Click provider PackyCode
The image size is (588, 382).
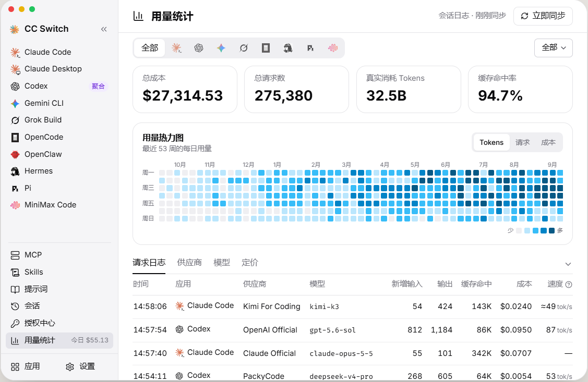pyautogui.click(x=263, y=376)
